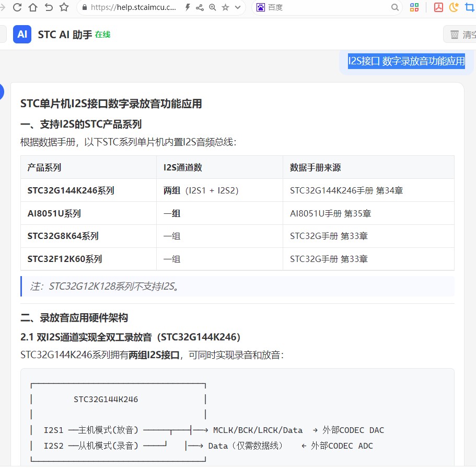The image size is (476, 468).
Task: Click the address bar URL help.stcaimcu
Action: (133, 7)
